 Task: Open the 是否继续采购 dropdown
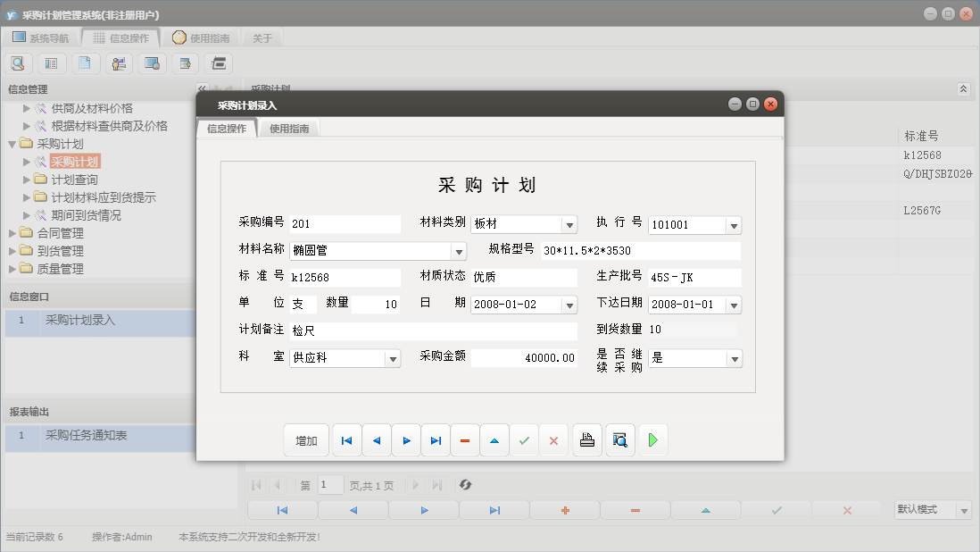pos(734,358)
